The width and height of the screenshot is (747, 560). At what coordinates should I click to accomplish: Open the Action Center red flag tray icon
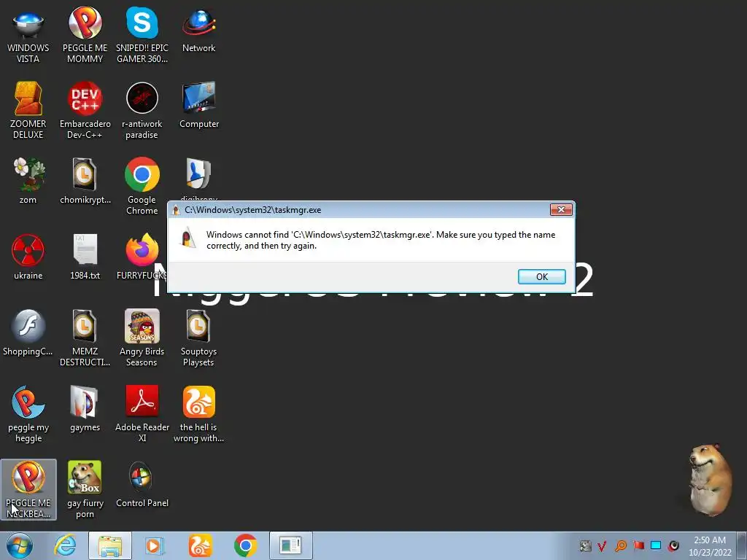pos(638,545)
